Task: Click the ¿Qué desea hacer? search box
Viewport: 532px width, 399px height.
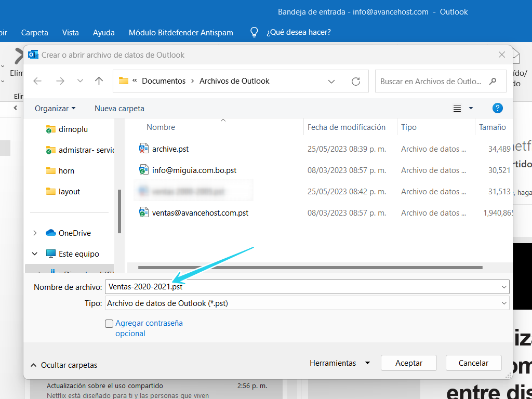Action: click(x=299, y=32)
